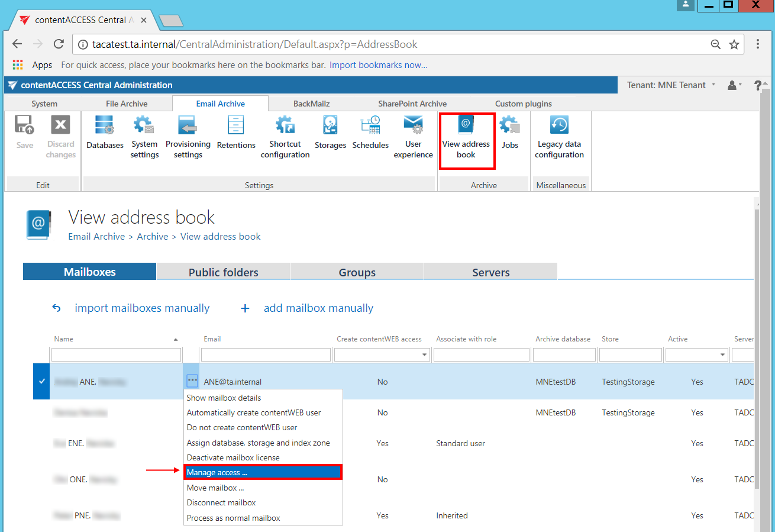Select Manage access from context menu
775x532 pixels.
263,472
